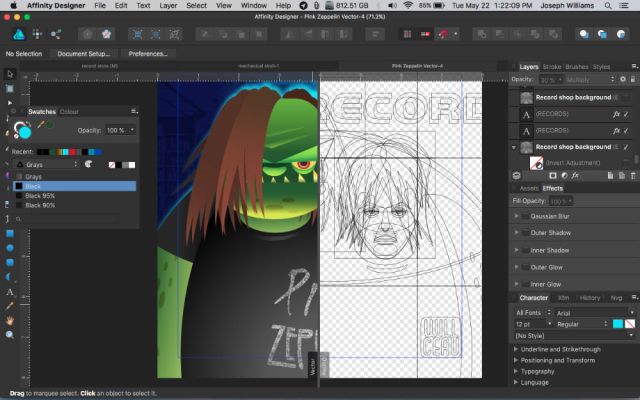Open the Assets panel tab
The height and width of the screenshot is (400, 640).
point(529,189)
